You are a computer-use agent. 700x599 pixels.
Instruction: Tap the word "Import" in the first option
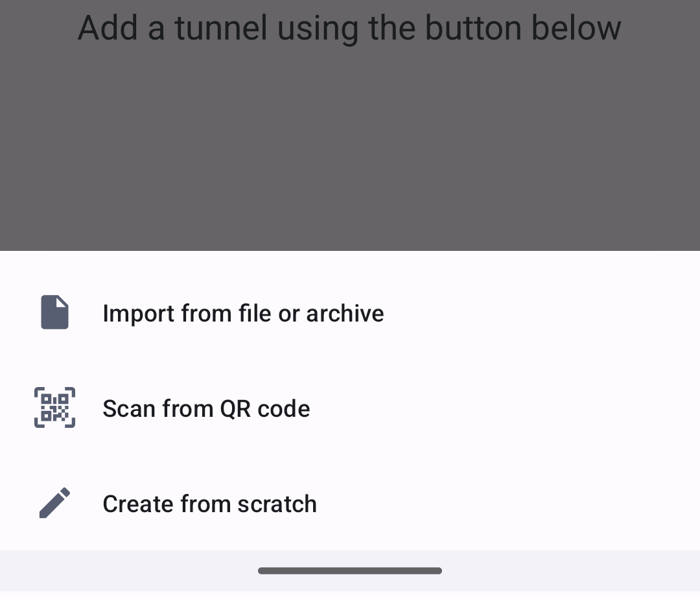coord(139,313)
